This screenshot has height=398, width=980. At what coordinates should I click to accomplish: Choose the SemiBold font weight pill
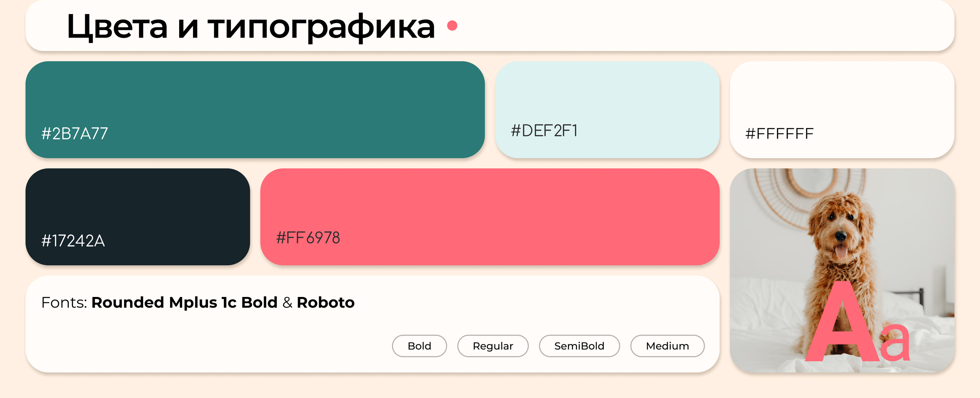coord(579,346)
